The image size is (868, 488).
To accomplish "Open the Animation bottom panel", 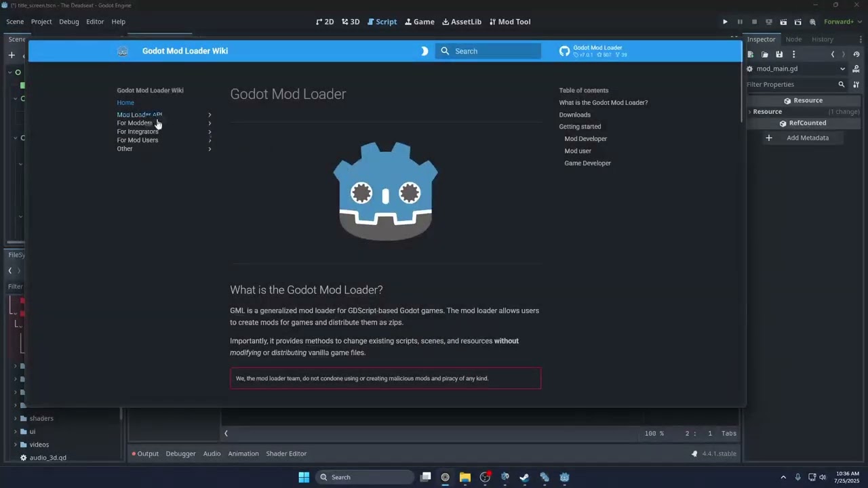I will [x=243, y=453].
